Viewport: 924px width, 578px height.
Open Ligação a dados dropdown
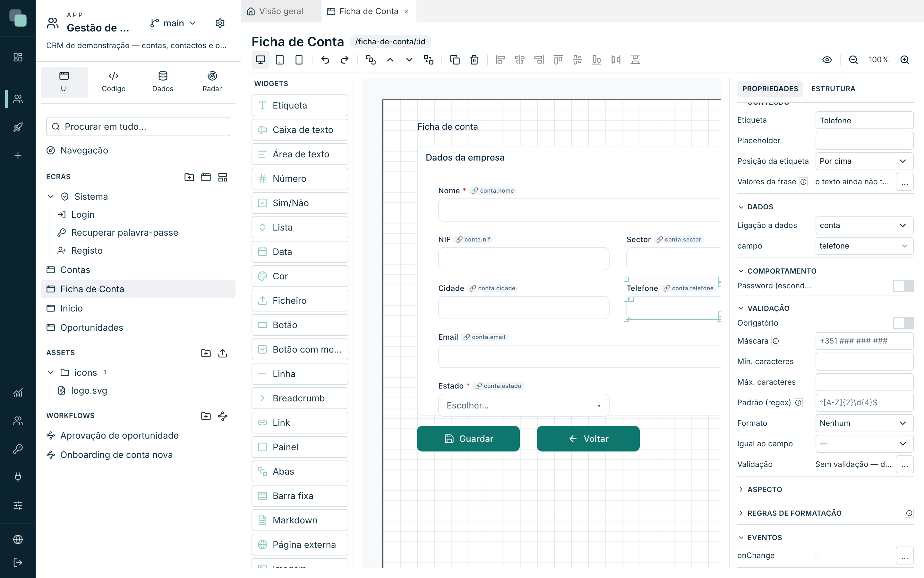[864, 225]
